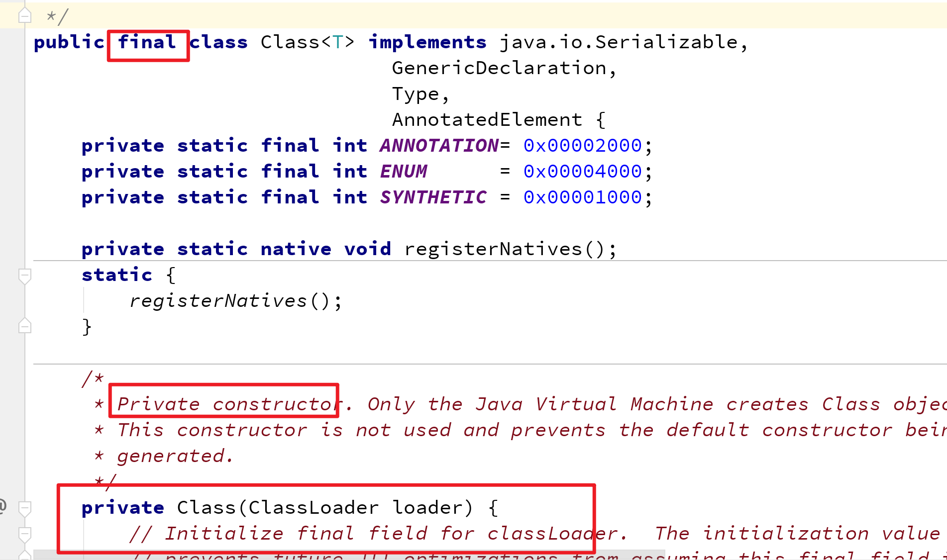Place cursor on the ENUM constant

403,172
